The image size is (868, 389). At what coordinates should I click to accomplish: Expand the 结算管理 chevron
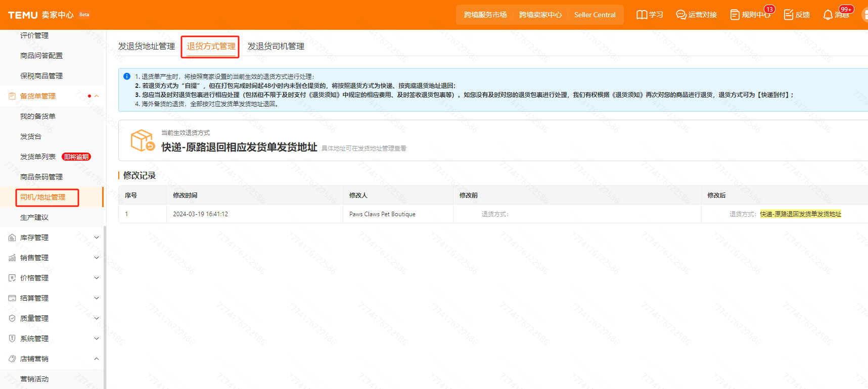[x=97, y=298]
